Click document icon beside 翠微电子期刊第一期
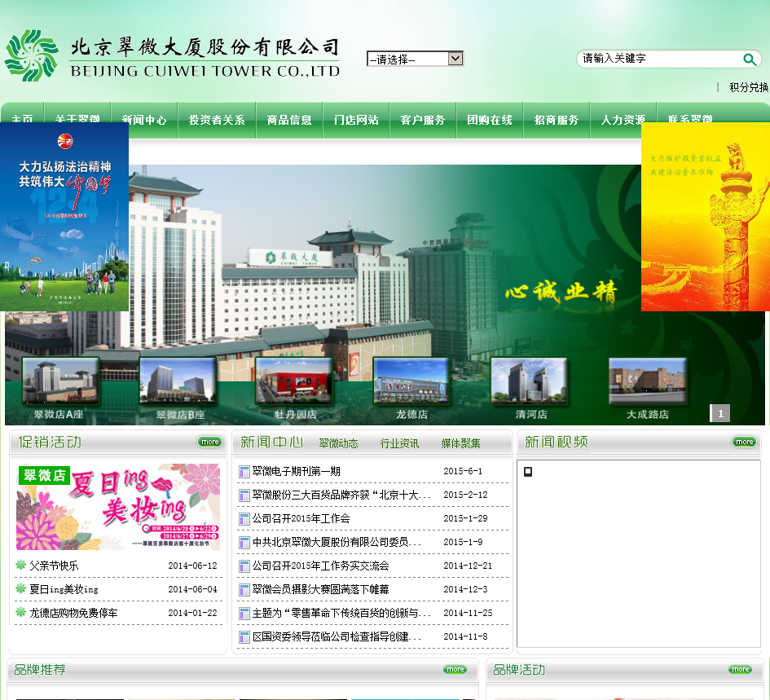This screenshot has height=700, width=770. click(x=244, y=472)
